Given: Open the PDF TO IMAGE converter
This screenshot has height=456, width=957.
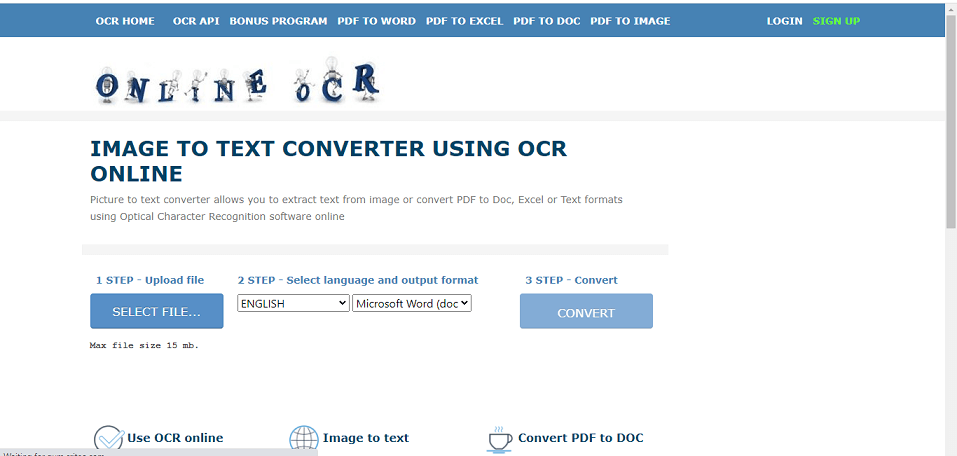Looking at the screenshot, I should point(630,21).
